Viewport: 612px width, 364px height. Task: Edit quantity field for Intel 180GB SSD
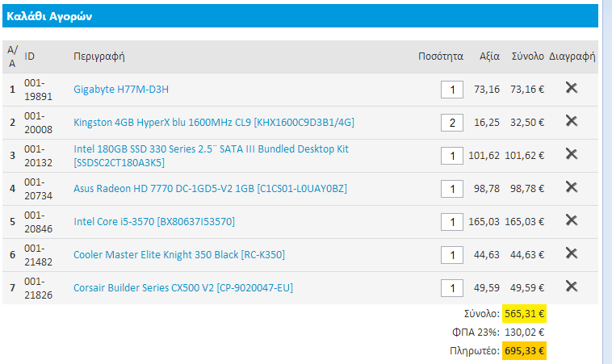click(452, 156)
